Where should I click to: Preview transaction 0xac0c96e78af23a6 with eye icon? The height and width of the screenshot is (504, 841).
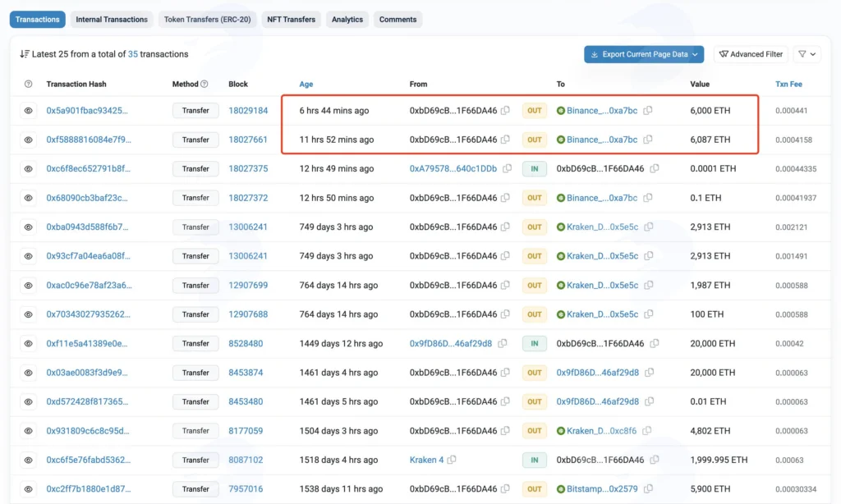click(x=29, y=285)
